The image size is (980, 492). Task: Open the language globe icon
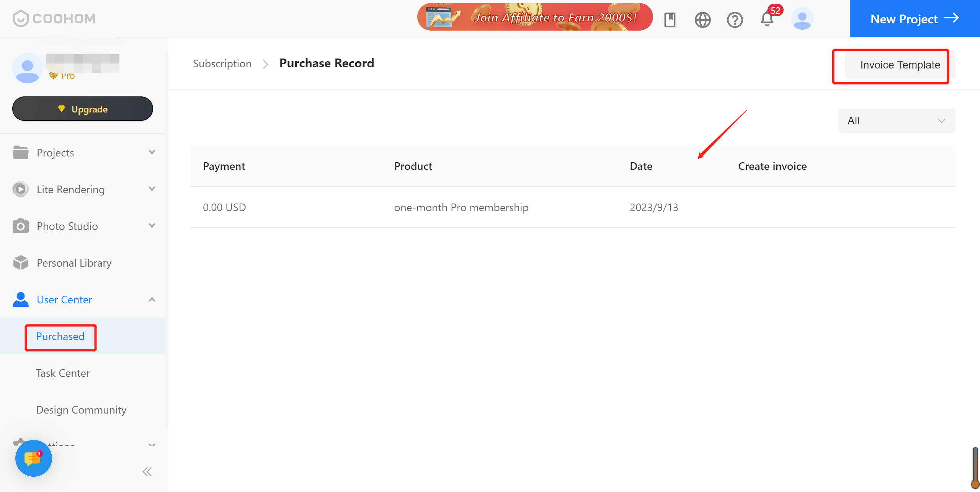pyautogui.click(x=702, y=20)
